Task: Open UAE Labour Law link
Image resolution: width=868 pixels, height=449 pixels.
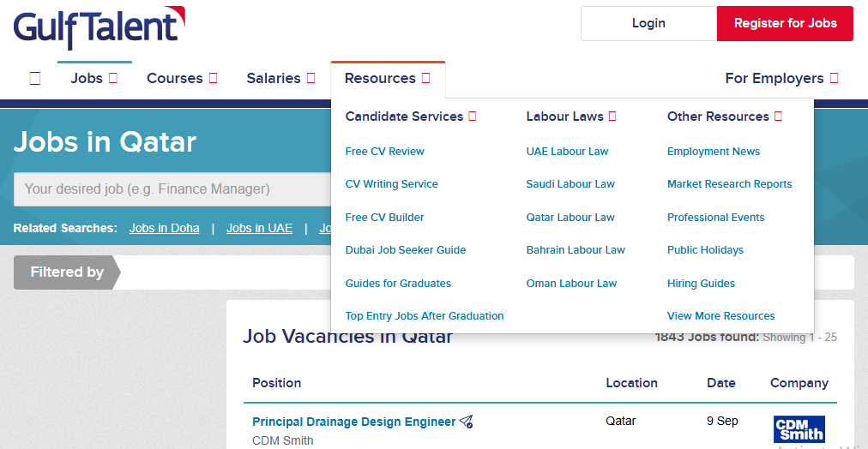Action: point(568,152)
